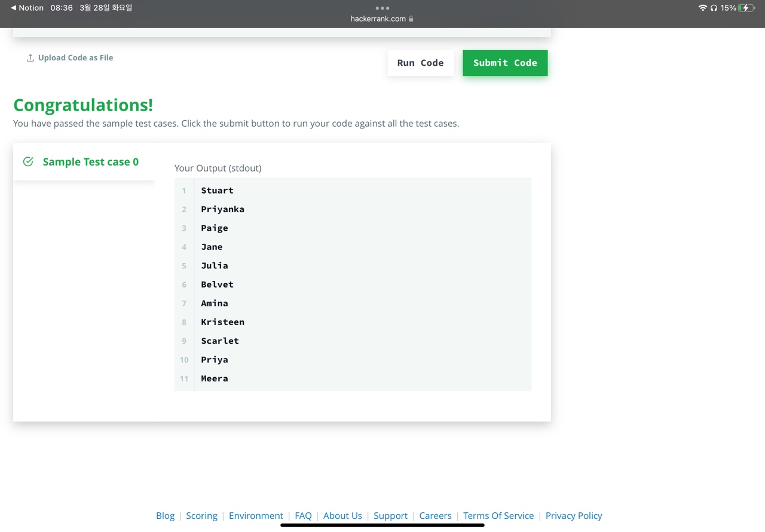Select the Sample Test case 0 tab
765x532 pixels.
click(90, 161)
